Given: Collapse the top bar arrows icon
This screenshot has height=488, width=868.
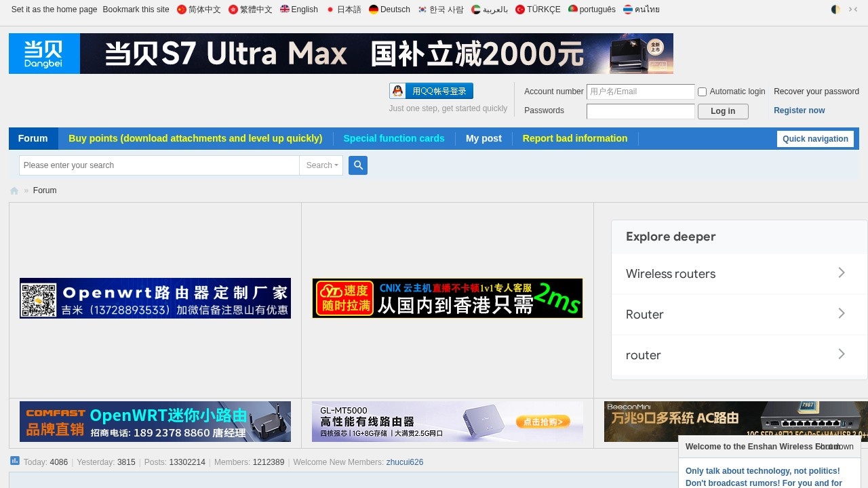Looking at the screenshot, I should pyautogui.click(x=853, y=9).
